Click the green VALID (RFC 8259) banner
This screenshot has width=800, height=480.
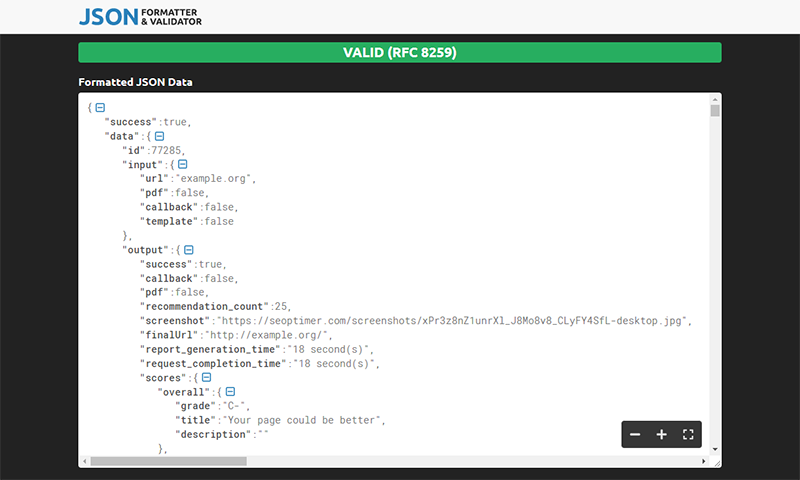coord(399,52)
